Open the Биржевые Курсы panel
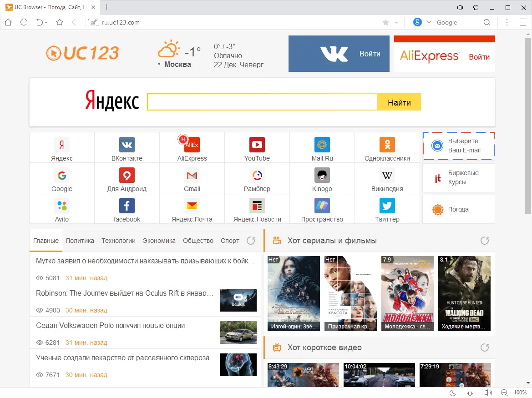The width and height of the screenshot is (532, 398). (x=459, y=178)
